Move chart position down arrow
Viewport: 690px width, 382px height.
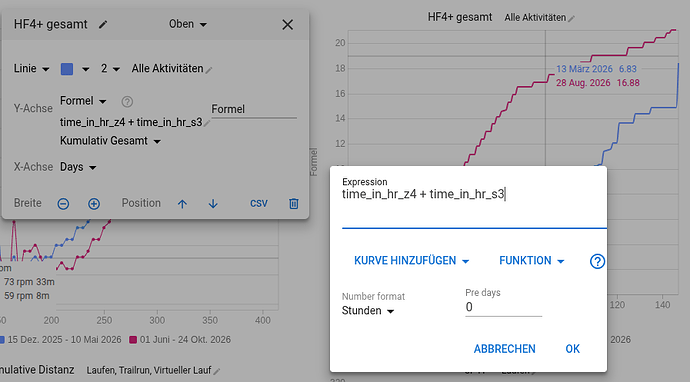213,204
